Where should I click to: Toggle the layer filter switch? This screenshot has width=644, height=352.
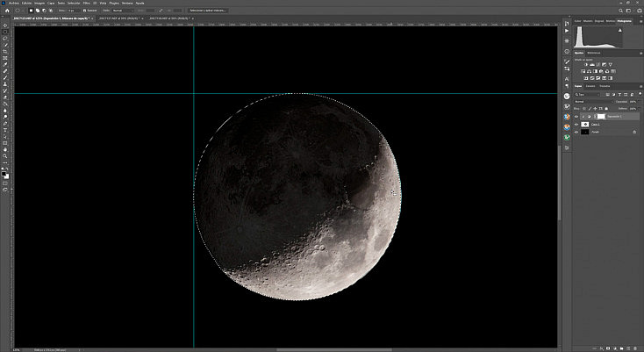coord(640,95)
